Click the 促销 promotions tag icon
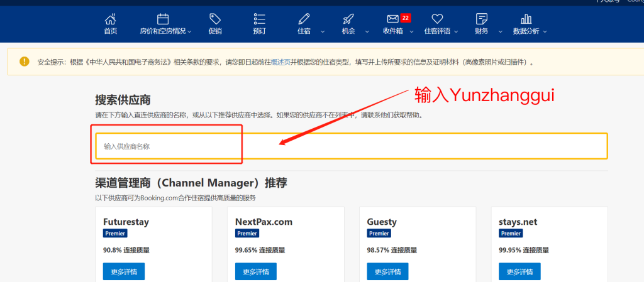 pos(215,19)
